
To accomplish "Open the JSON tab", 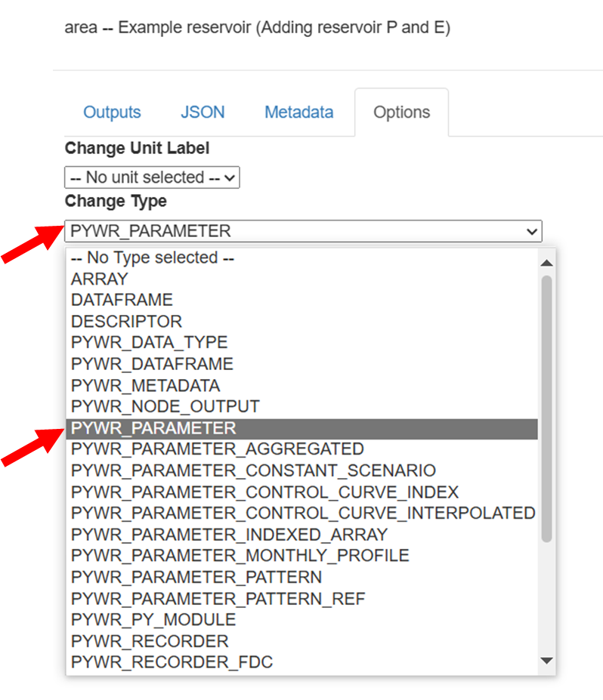I will (203, 113).
